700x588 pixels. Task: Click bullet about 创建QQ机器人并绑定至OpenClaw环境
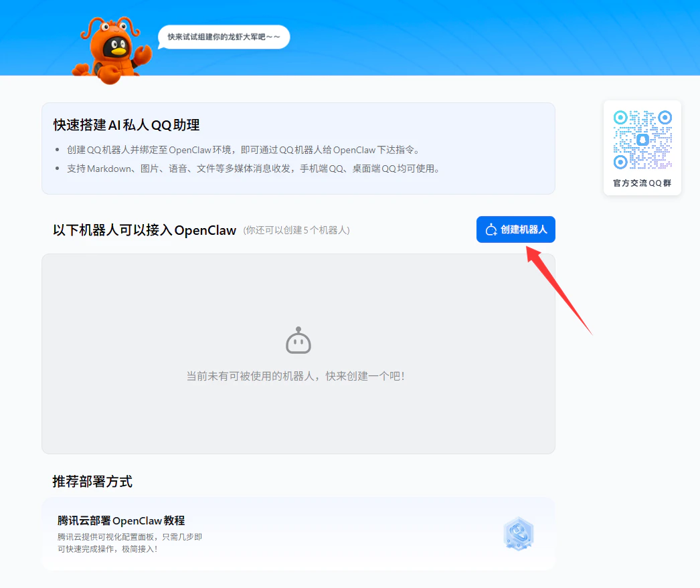(244, 150)
